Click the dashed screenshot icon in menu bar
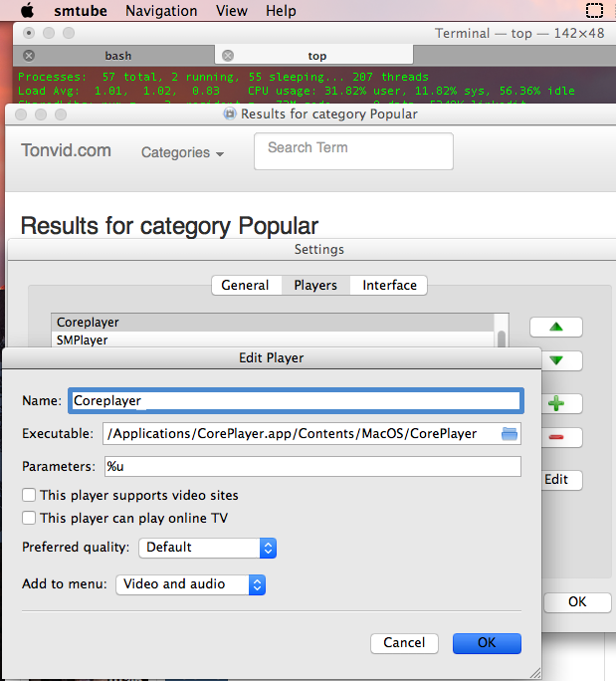The image size is (616, 681). tap(594, 10)
